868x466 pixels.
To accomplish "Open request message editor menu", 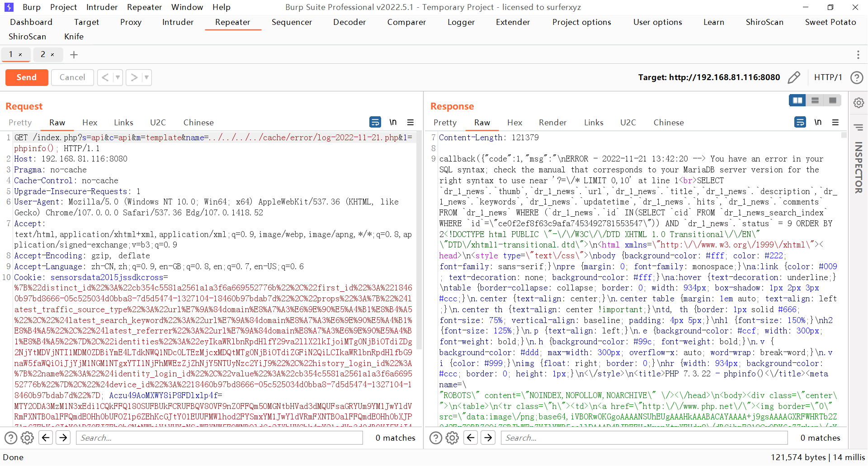I will pos(410,122).
